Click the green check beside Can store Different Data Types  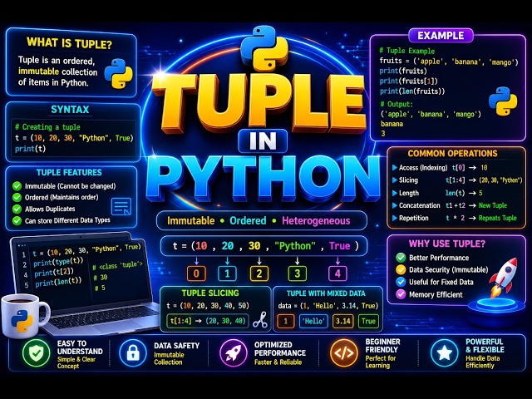tap(17, 220)
